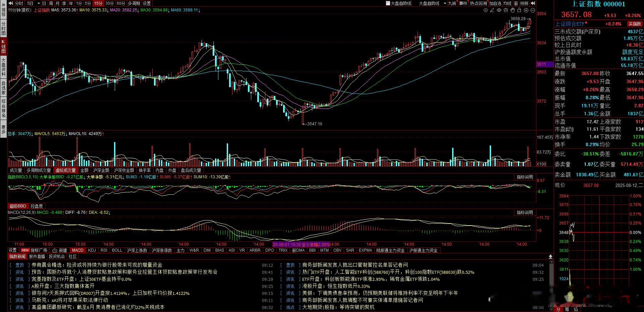Image resolution: width=644 pixels, height=312 pixels.
Task: Expand 更多 in the left sidebar
Action: pos(3,129)
